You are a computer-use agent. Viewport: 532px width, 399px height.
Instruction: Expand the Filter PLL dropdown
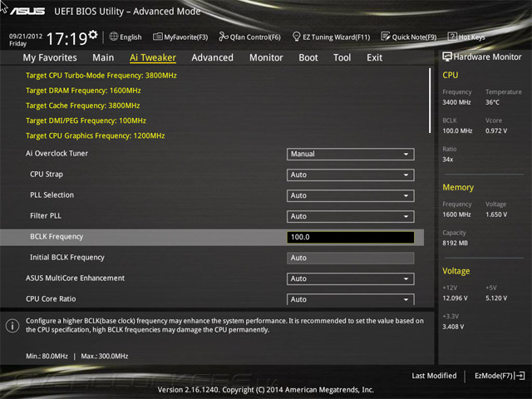point(351,216)
